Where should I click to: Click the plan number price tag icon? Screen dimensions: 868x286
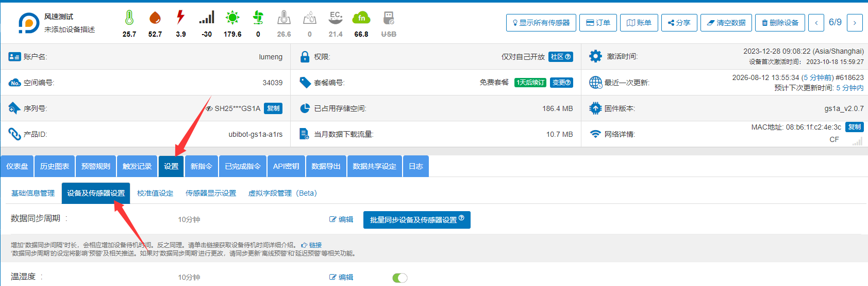coord(305,83)
